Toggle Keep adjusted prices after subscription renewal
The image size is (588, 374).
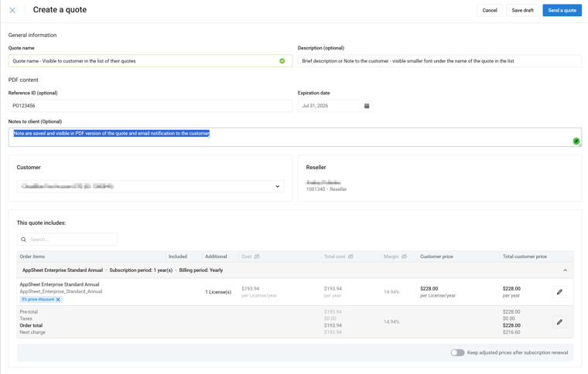(457, 352)
